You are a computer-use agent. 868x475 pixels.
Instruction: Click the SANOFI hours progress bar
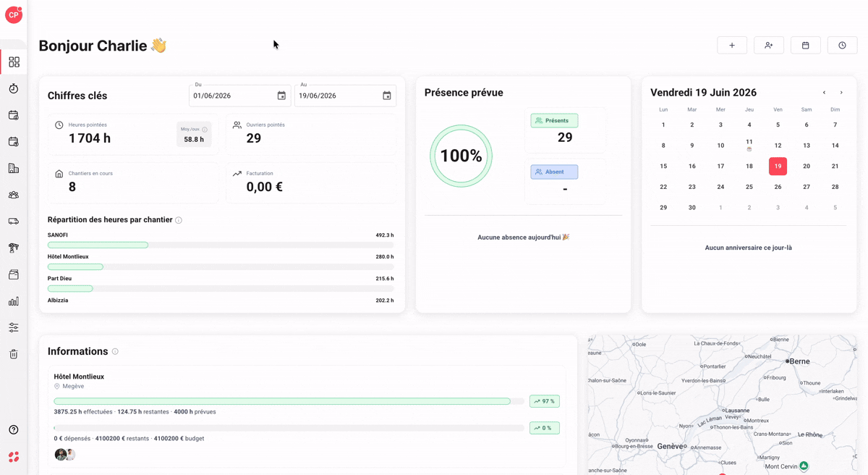pos(221,245)
